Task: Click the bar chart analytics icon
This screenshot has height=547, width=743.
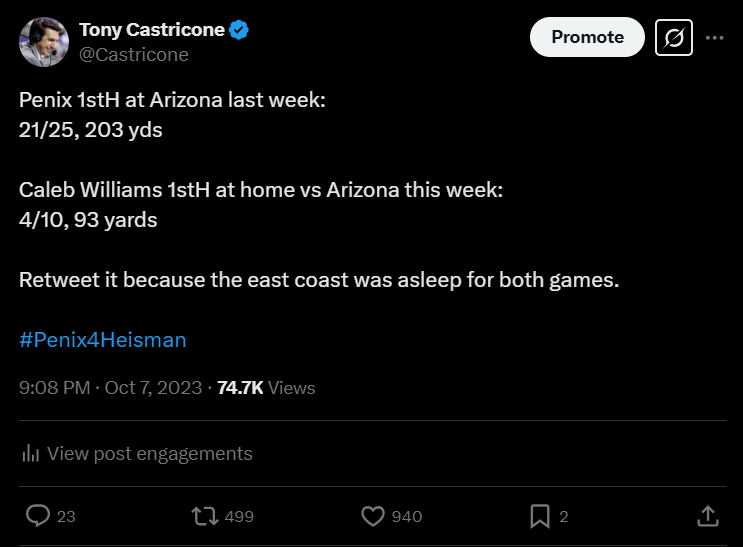Action: tap(31, 454)
